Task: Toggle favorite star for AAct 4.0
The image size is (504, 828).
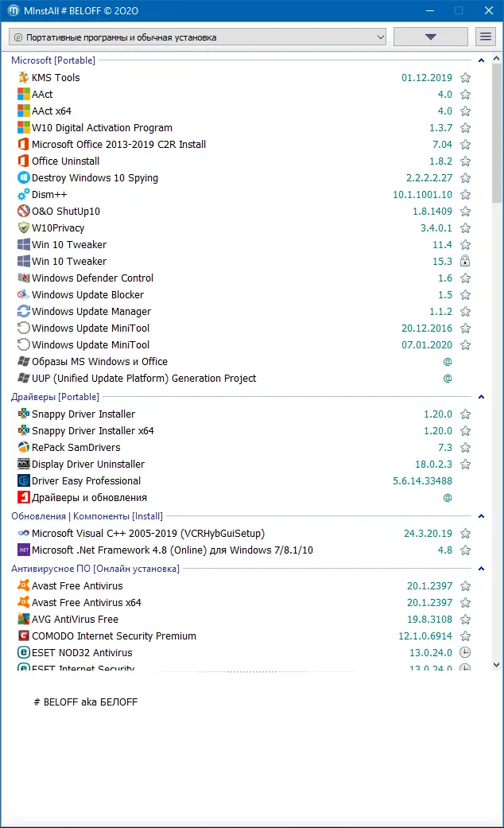Action: coord(466,95)
